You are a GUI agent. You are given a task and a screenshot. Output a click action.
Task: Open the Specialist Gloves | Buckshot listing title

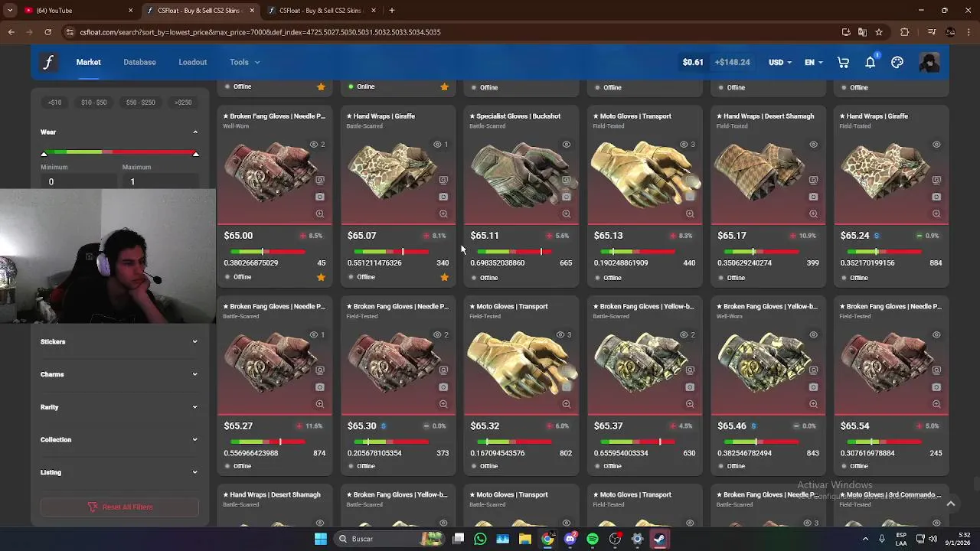click(515, 116)
